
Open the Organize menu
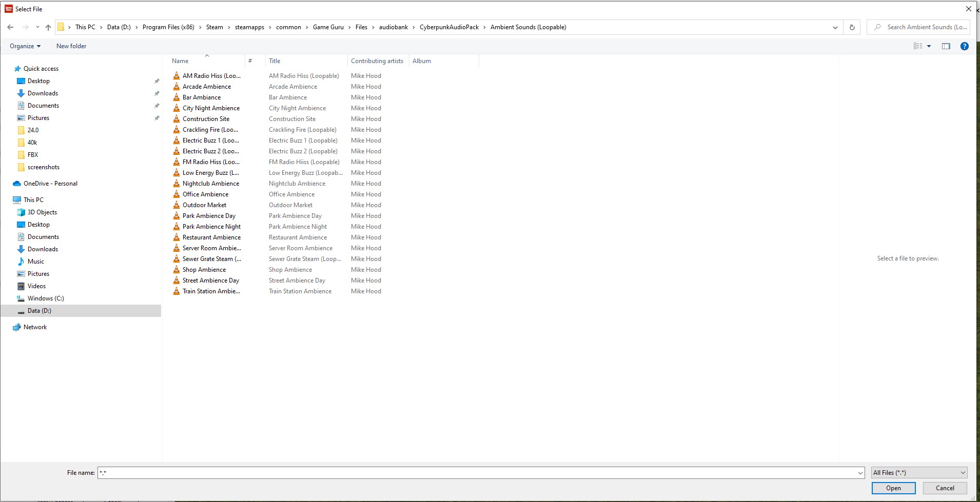[25, 46]
